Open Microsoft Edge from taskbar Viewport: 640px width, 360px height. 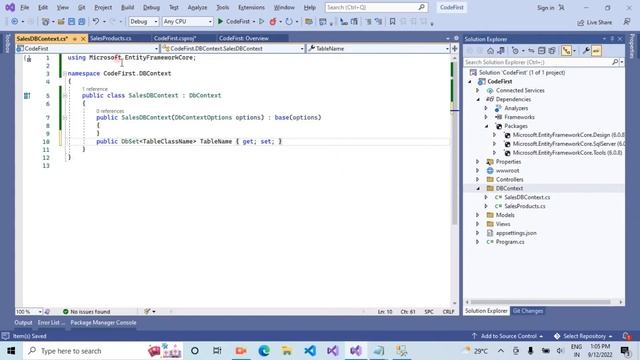pos(264,351)
